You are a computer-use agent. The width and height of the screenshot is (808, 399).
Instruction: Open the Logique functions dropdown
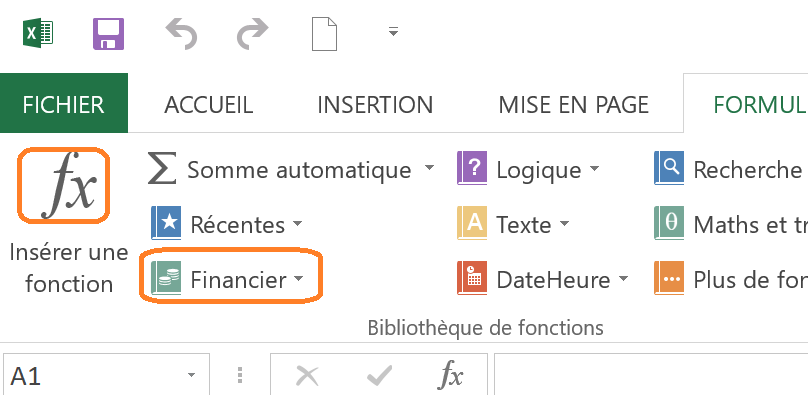pyautogui.click(x=529, y=169)
